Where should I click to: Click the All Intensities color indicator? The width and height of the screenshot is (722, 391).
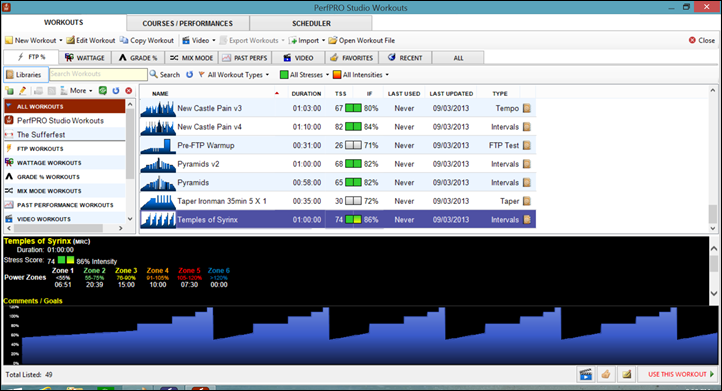coord(337,75)
